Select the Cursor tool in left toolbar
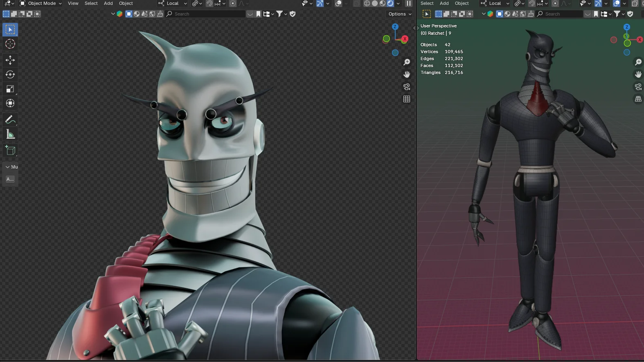 pos(10,44)
